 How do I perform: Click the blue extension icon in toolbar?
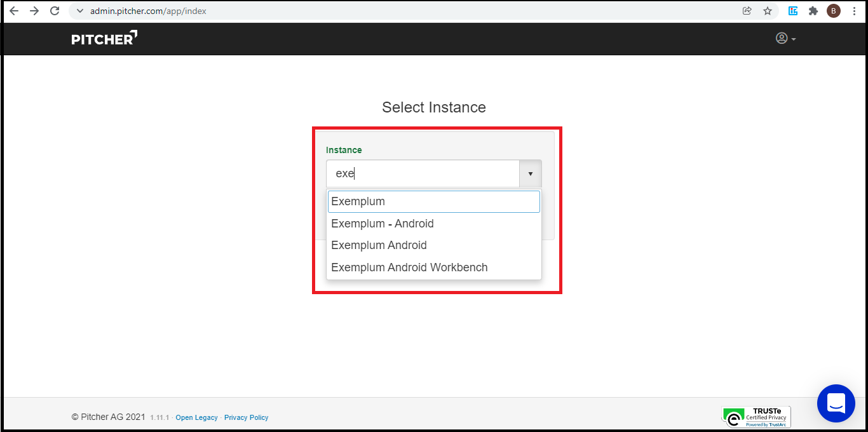click(793, 11)
